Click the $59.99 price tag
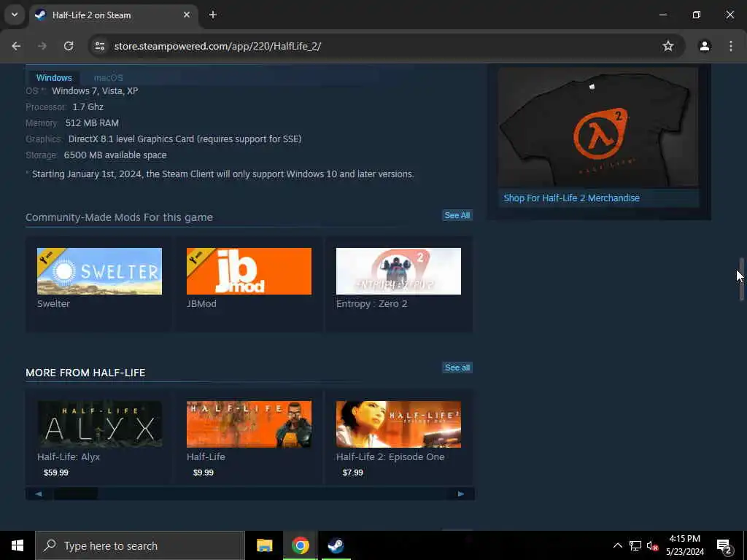The image size is (747, 560). pyautogui.click(x=55, y=472)
